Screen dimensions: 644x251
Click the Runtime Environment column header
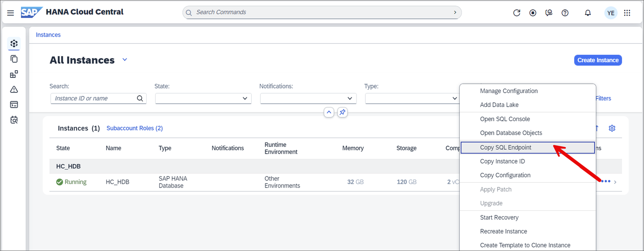click(281, 148)
